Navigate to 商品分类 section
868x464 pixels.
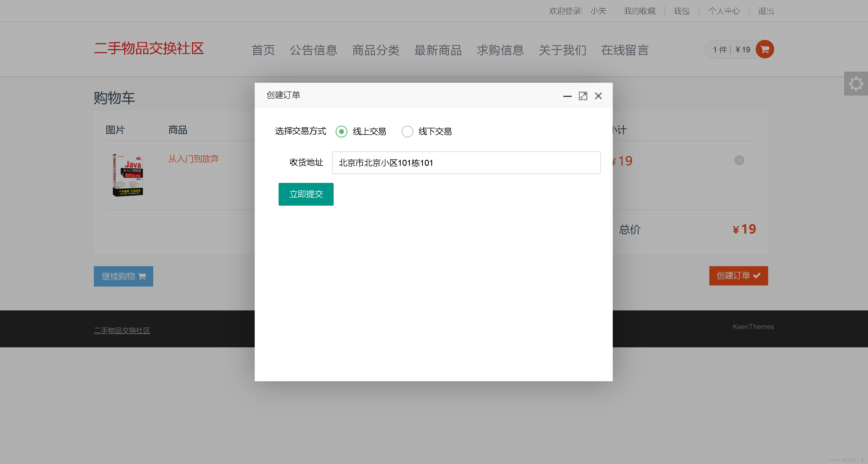tap(376, 50)
